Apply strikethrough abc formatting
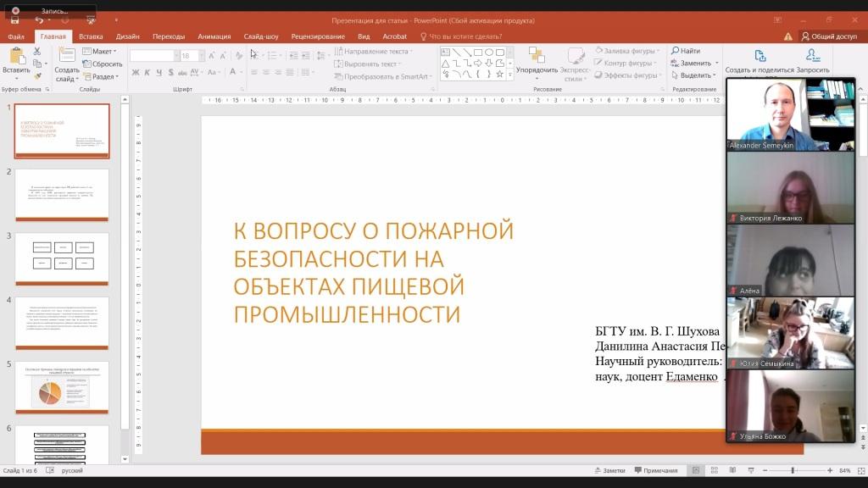 point(182,73)
